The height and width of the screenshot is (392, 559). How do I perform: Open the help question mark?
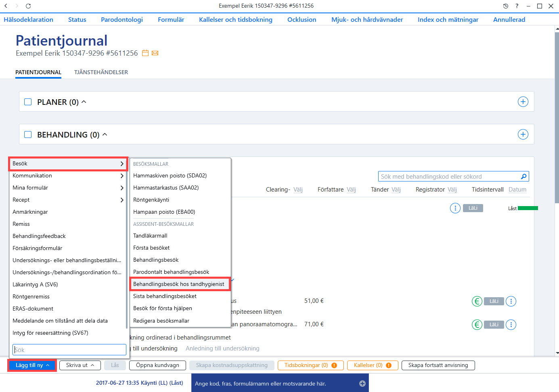(x=517, y=6)
